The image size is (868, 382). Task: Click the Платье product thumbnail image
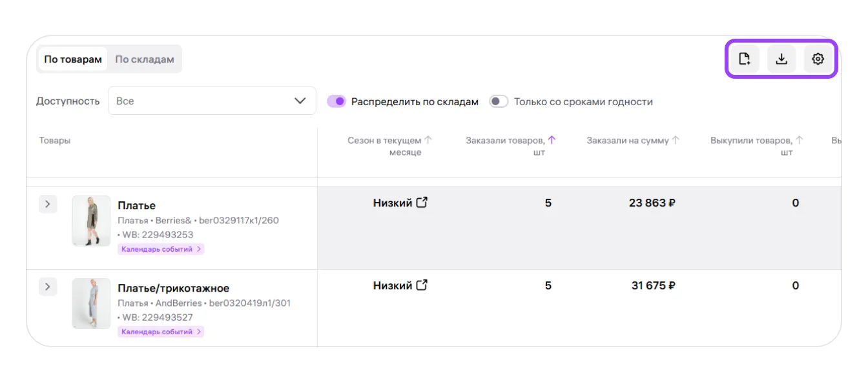(x=91, y=221)
